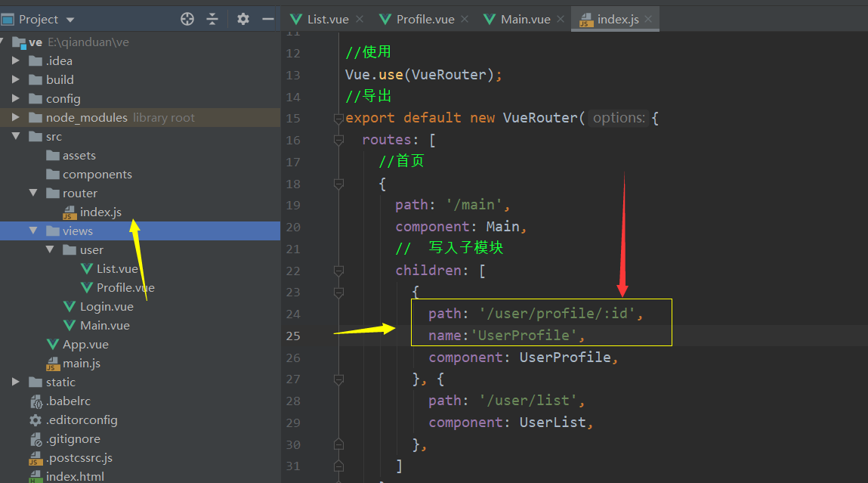The height and width of the screenshot is (483, 868).
Task: Open index.html in the project tree
Action: [x=75, y=476]
